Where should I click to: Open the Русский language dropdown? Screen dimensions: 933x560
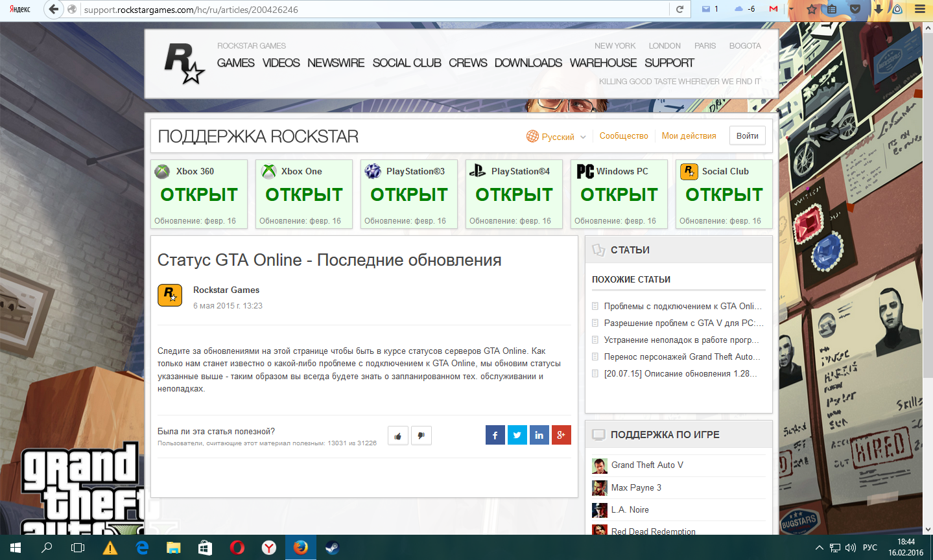point(556,136)
